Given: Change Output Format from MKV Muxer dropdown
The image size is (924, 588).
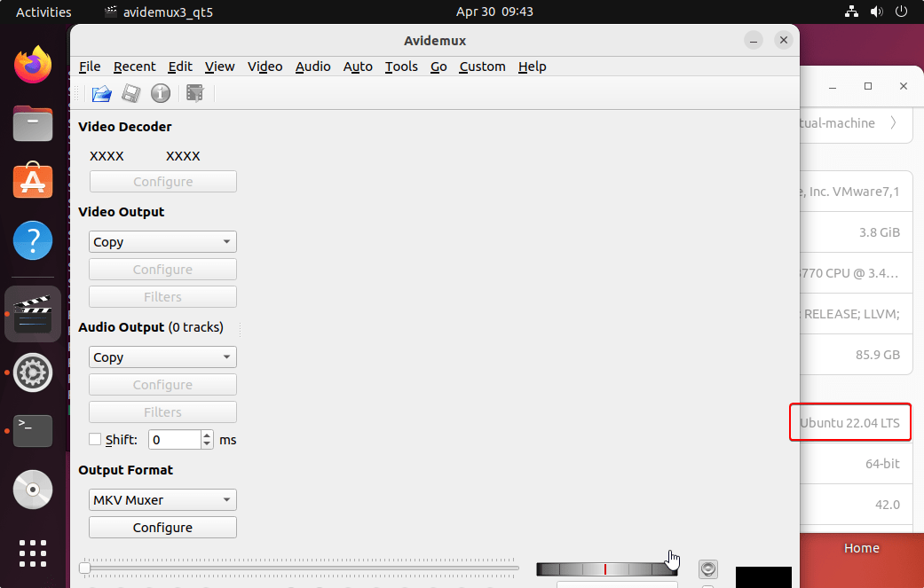Looking at the screenshot, I should (162, 499).
